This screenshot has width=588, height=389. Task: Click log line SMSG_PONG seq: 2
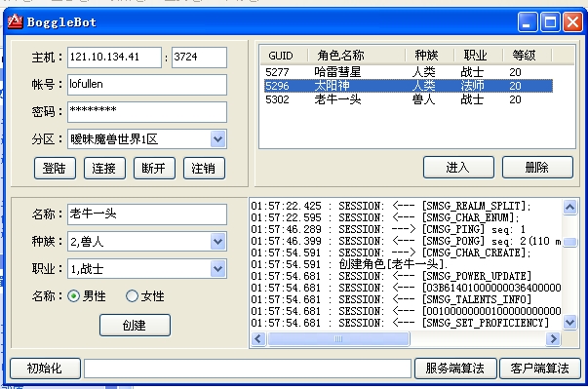click(406, 241)
